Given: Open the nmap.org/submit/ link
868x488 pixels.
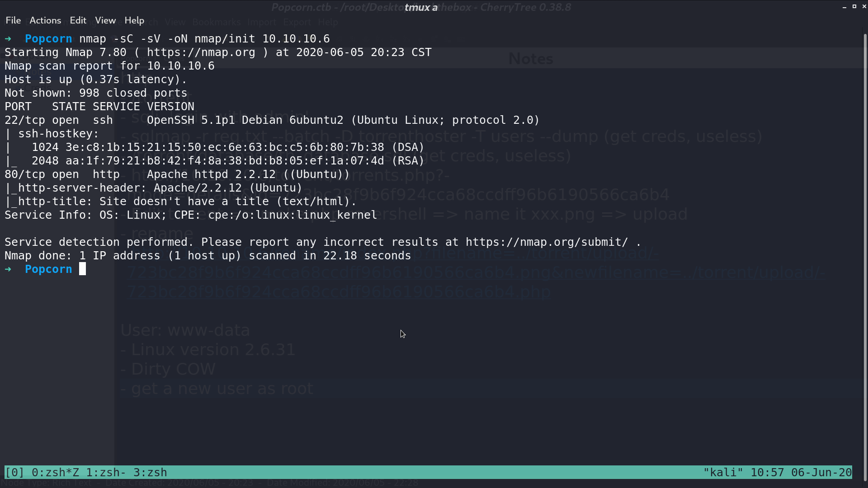Looking at the screenshot, I should pos(547,242).
